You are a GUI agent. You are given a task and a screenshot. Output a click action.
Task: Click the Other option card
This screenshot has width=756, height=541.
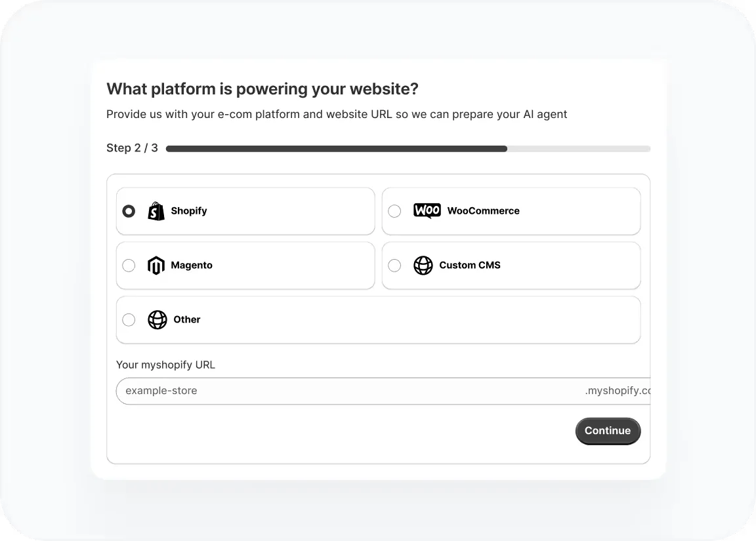(378, 319)
